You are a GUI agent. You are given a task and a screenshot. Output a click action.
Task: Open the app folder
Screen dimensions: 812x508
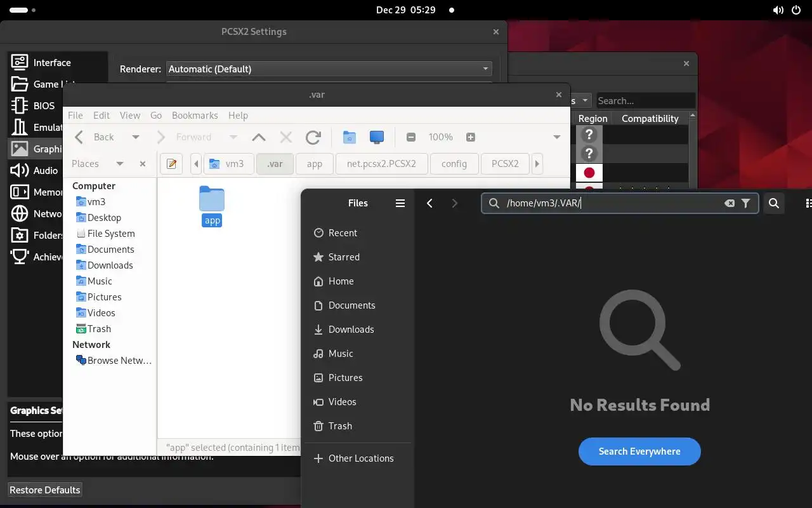(212, 206)
